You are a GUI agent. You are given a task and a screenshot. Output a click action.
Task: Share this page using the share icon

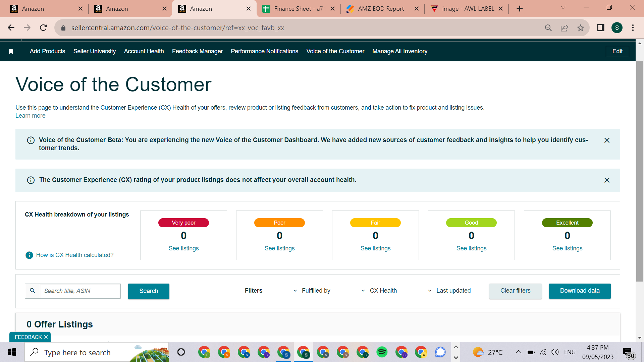point(565,28)
